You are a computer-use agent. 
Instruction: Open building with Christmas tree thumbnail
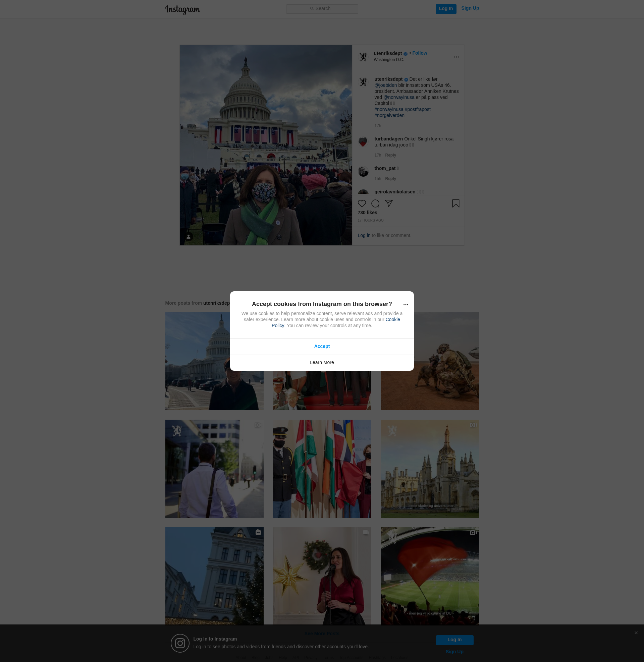click(x=214, y=576)
